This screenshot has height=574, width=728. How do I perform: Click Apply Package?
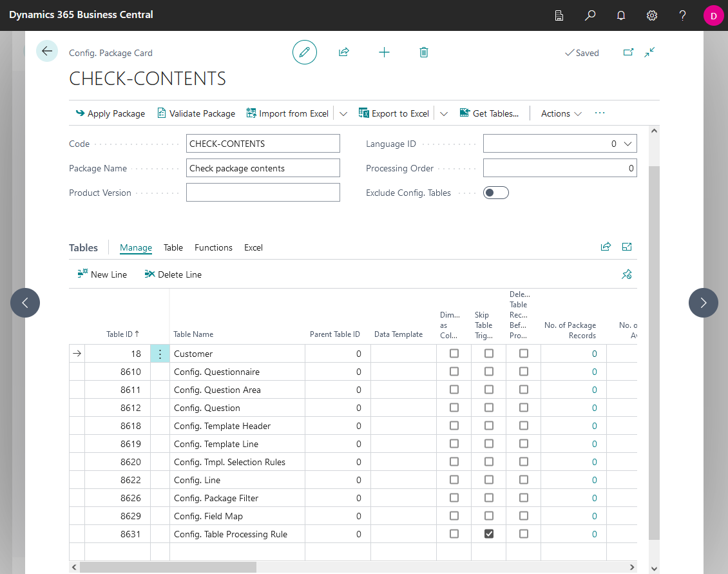110,113
